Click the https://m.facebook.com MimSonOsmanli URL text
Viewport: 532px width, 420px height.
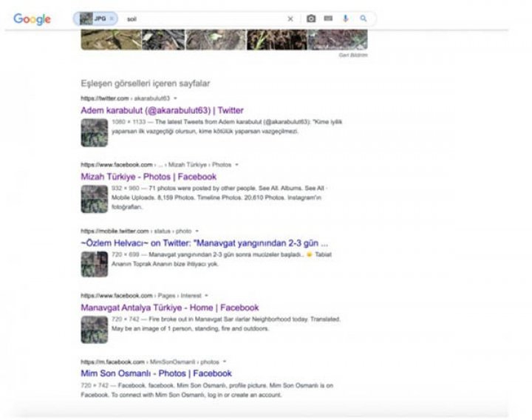pyautogui.click(x=149, y=362)
